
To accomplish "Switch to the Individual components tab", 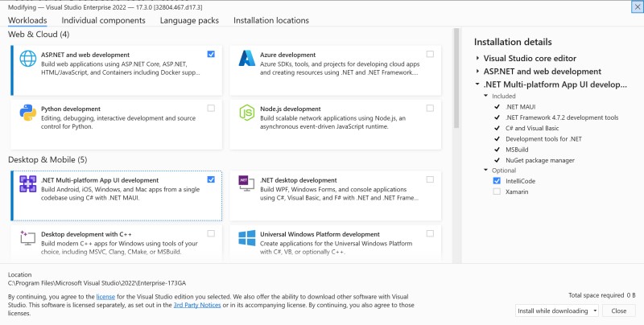I will pos(104,21).
